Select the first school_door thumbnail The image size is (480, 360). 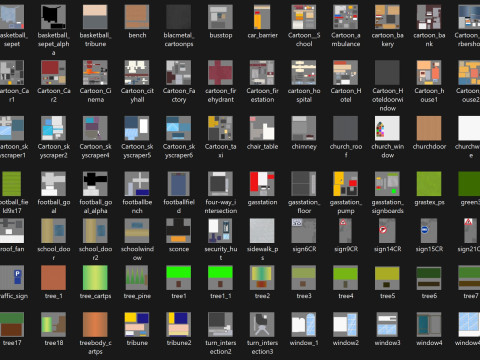pos(54,231)
